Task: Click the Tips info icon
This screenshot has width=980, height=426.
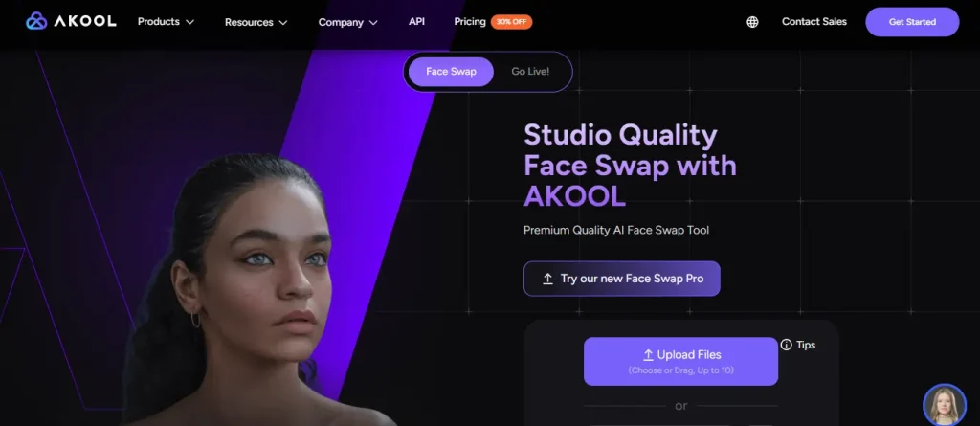Action: [x=787, y=345]
